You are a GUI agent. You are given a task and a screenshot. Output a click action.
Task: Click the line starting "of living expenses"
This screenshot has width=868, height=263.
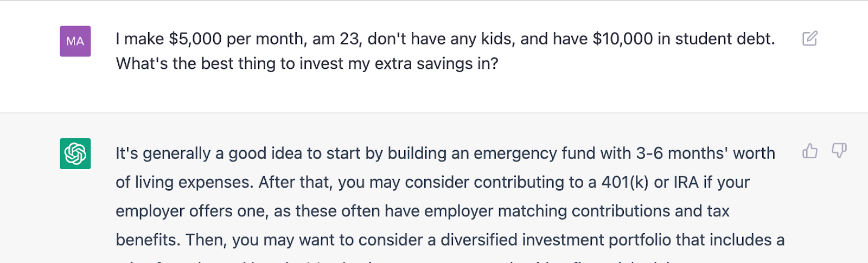pyautogui.click(x=432, y=182)
